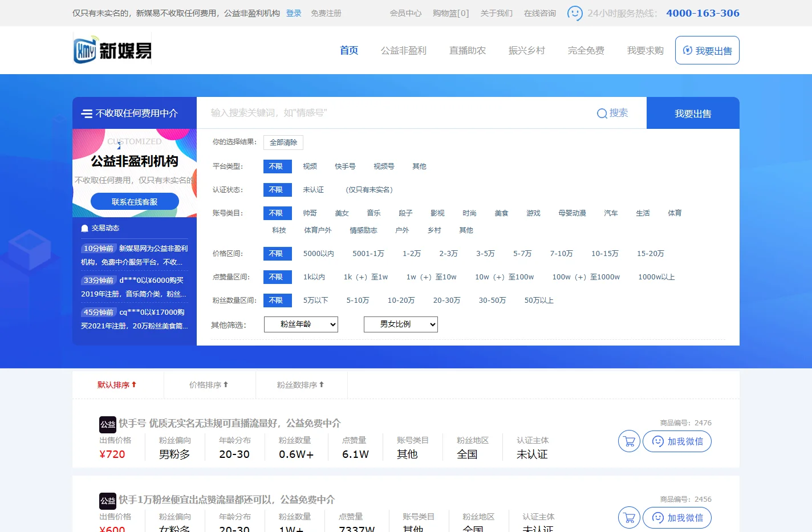Add listing 2456 to shopping cart
Image resolution: width=812 pixels, height=532 pixels.
(x=629, y=518)
